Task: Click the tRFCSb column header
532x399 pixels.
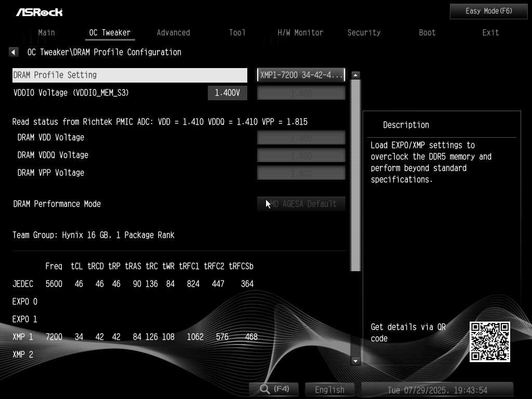Action: 241,266
